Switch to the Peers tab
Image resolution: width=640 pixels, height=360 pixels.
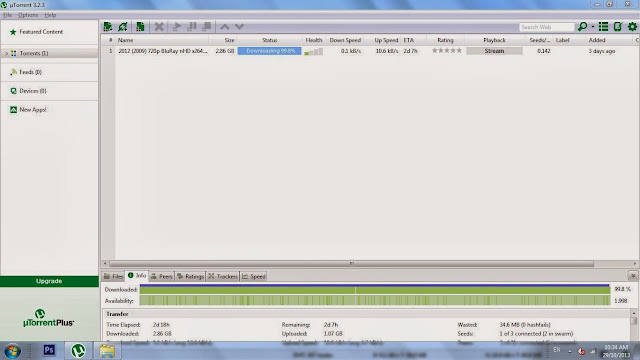(162, 276)
